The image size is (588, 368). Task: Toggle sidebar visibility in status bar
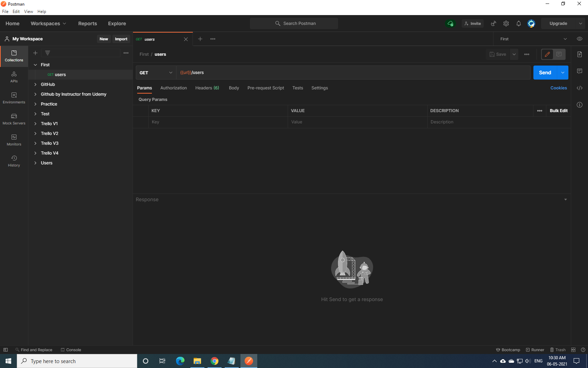point(6,350)
